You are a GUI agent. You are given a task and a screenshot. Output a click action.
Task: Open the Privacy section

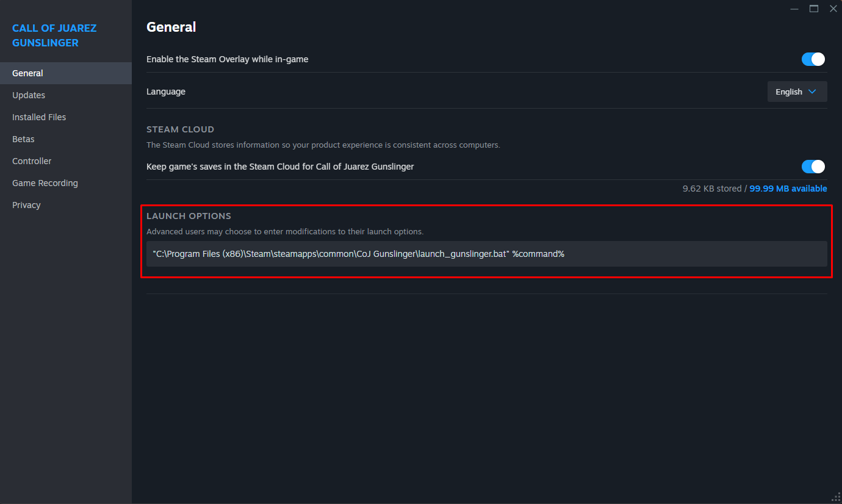(26, 205)
